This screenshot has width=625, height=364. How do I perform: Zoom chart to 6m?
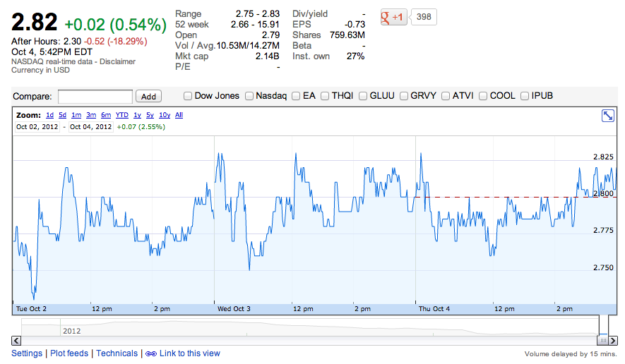[x=106, y=115]
